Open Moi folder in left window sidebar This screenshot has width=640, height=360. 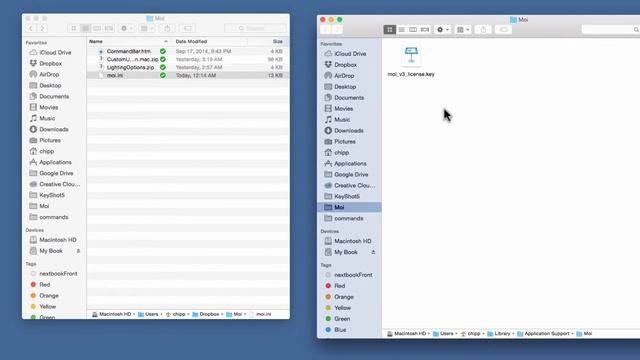tap(44, 207)
